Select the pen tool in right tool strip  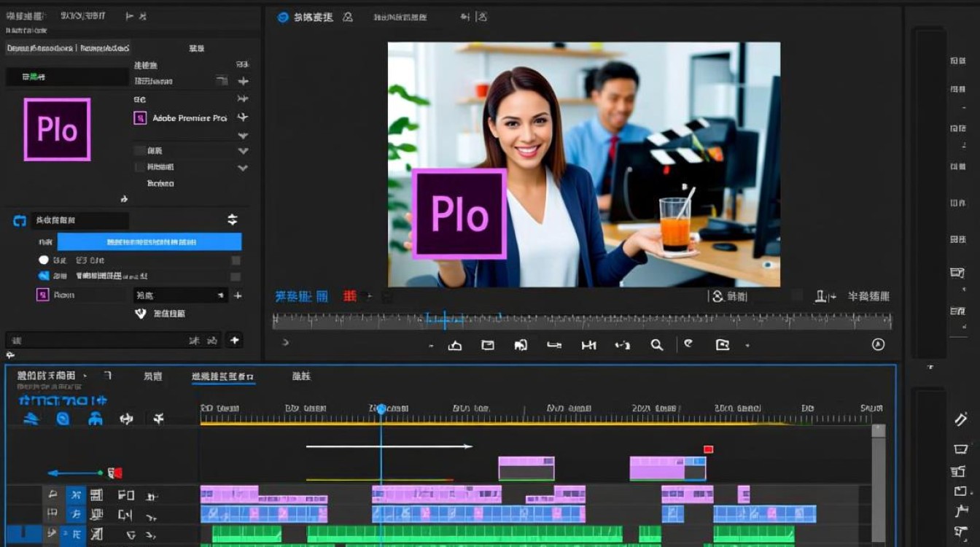click(961, 419)
